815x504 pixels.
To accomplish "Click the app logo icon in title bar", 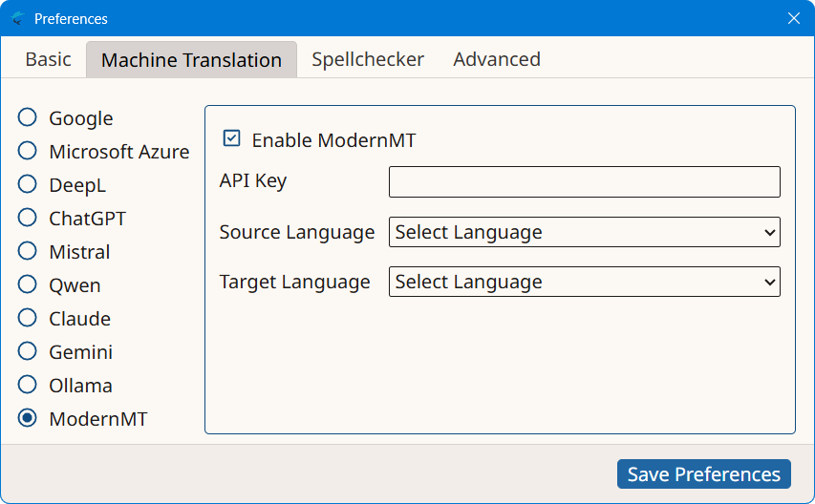I will [17, 19].
